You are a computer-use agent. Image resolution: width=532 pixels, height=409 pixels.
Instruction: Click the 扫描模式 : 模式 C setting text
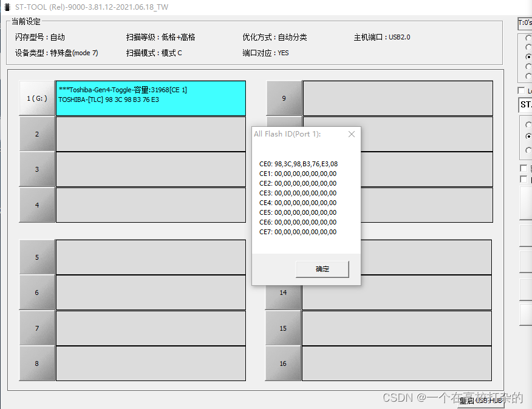pos(154,53)
